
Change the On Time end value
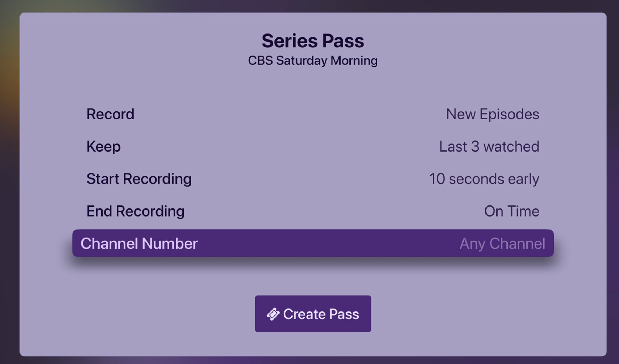[512, 211]
